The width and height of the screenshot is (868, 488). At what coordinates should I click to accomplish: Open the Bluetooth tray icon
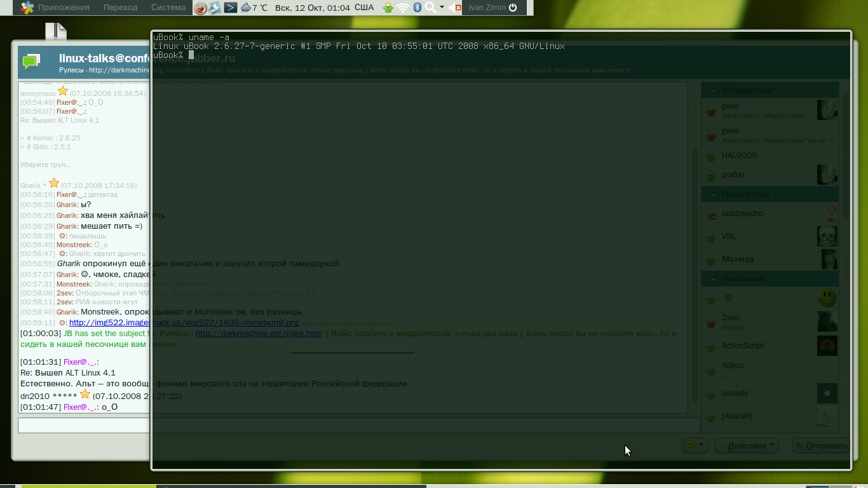click(417, 8)
